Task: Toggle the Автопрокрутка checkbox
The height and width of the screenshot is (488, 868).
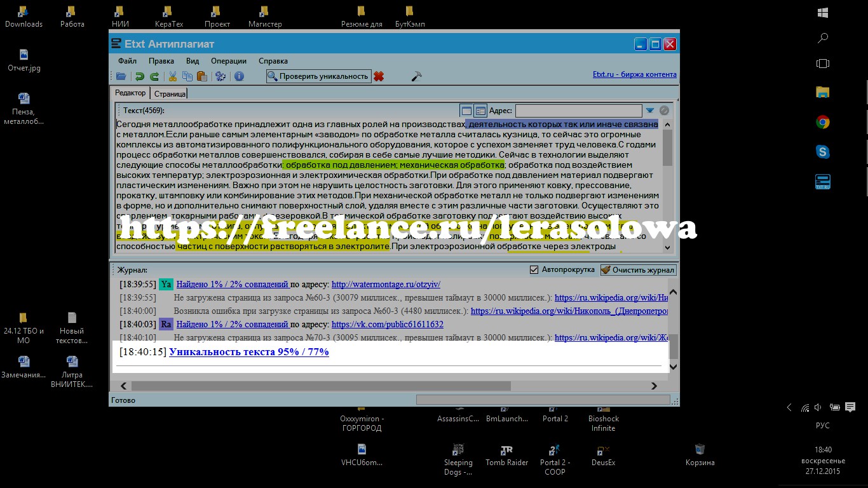Action: (x=534, y=269)
